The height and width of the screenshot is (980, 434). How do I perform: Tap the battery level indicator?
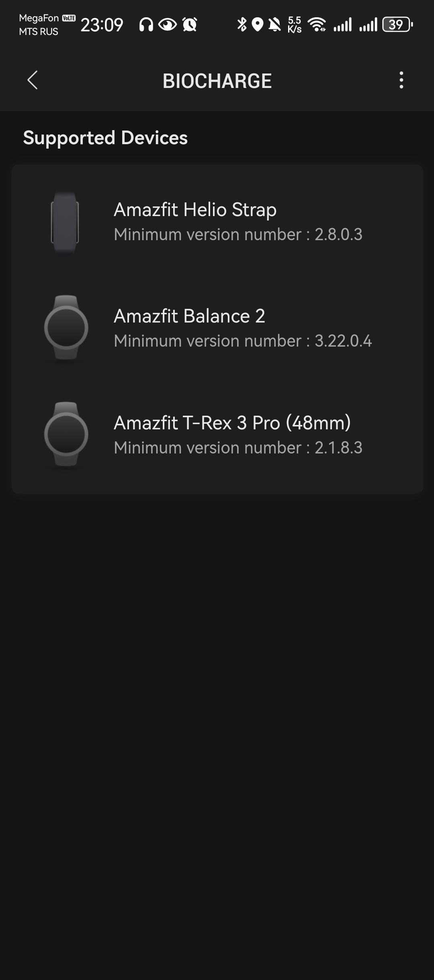pos(397,24)
